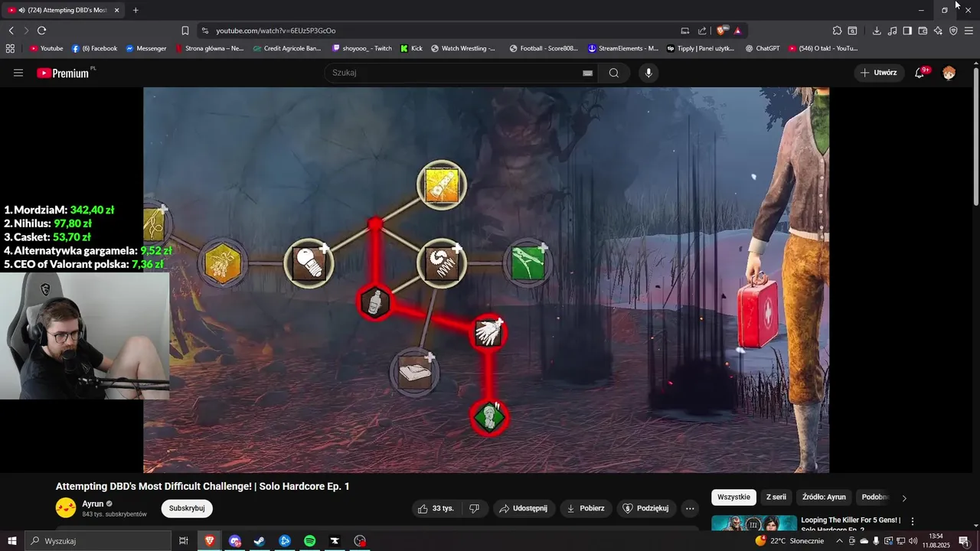
Task: Select the Wszystkie filter chip
Action: [733, 497]
